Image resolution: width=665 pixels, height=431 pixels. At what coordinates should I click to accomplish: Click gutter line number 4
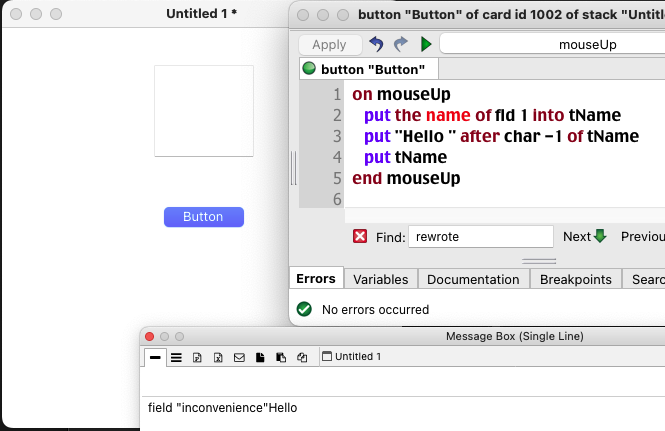point(337,157)
